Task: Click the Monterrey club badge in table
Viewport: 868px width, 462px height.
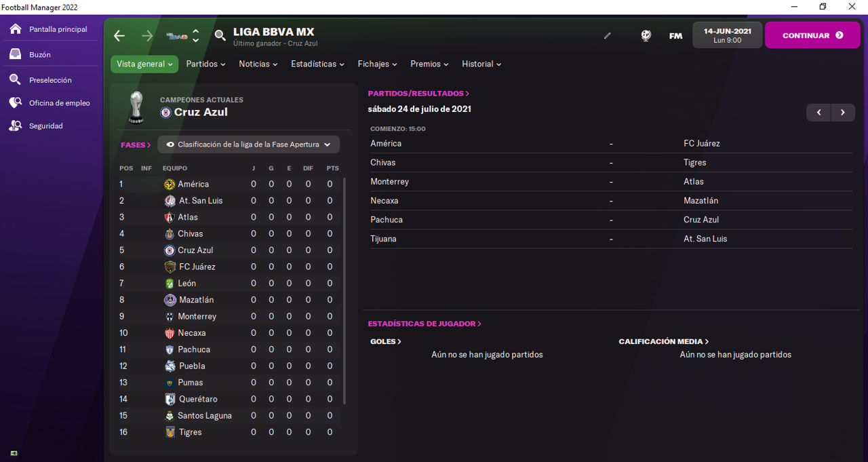Action: [x=170, y=317]
